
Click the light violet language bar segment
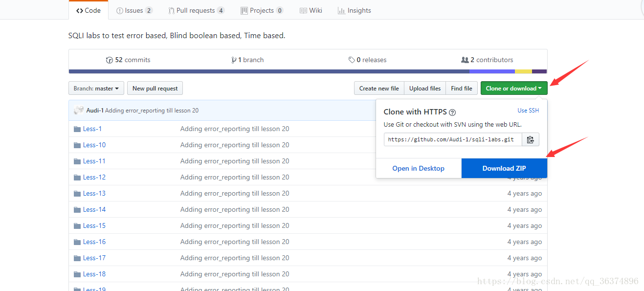pos(492,71)
